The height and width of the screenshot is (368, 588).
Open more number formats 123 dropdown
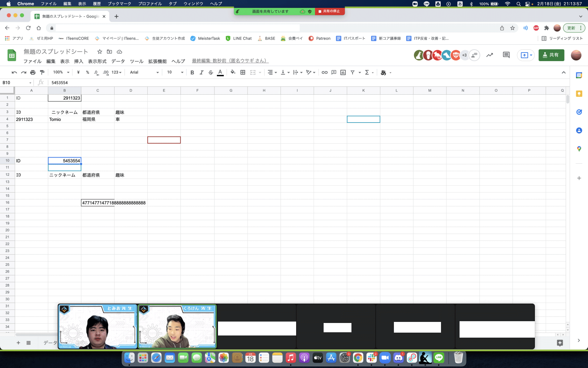pyautogui.click(x=117, y=73)
